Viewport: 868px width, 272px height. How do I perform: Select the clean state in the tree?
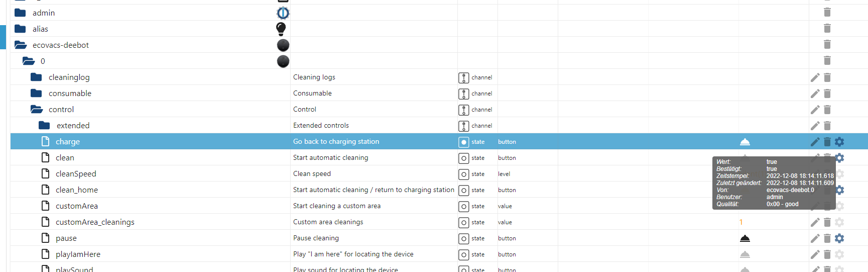pyautogui.click(x=65, y=158)
